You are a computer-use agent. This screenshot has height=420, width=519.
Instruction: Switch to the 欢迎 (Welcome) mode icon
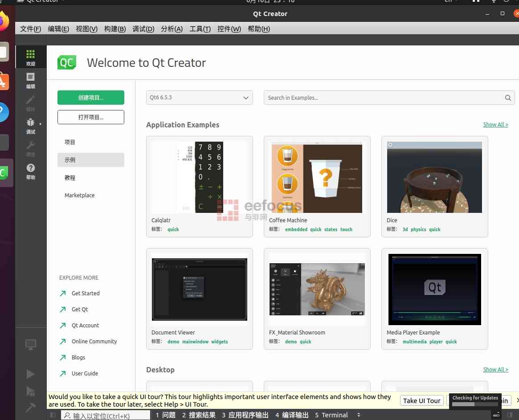(x=30, y=57)
